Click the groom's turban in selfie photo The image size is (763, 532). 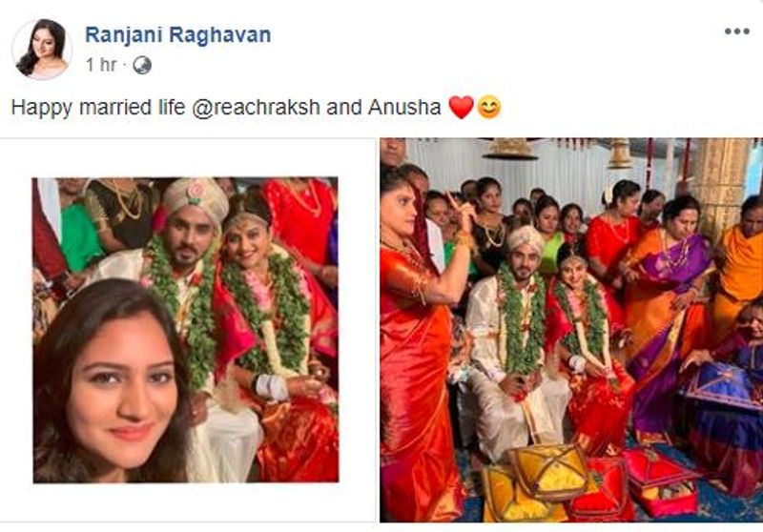point(196,199)
